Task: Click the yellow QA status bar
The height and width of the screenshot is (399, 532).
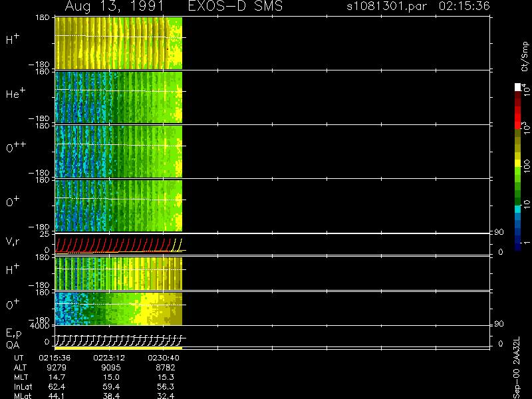Action: (118, 348)
